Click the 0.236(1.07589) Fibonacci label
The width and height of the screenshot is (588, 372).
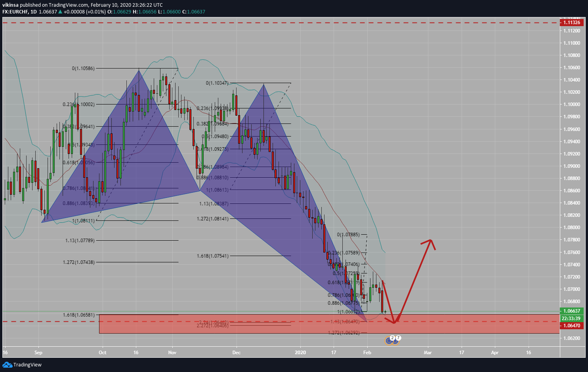coord(344,252)
